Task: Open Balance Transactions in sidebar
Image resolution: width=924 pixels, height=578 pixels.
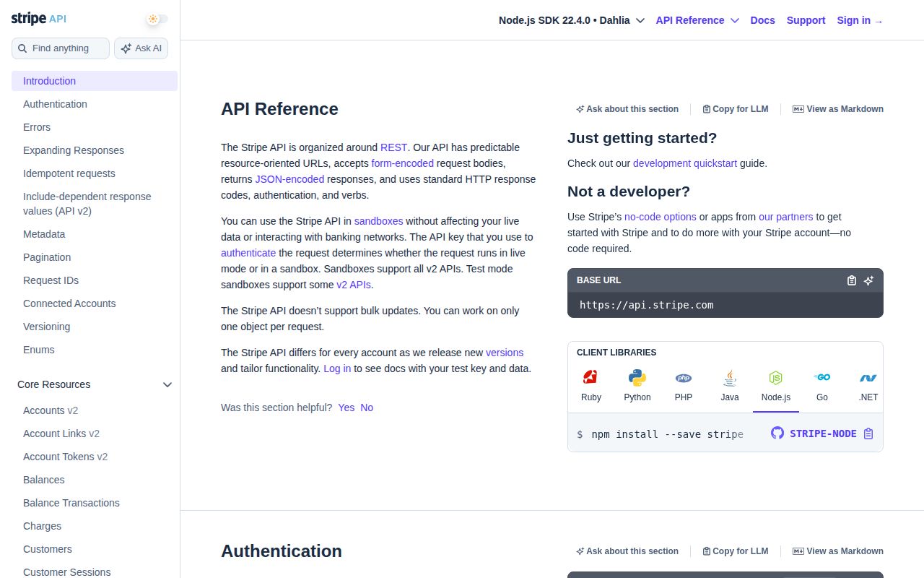Action: (x=71, y=503)
